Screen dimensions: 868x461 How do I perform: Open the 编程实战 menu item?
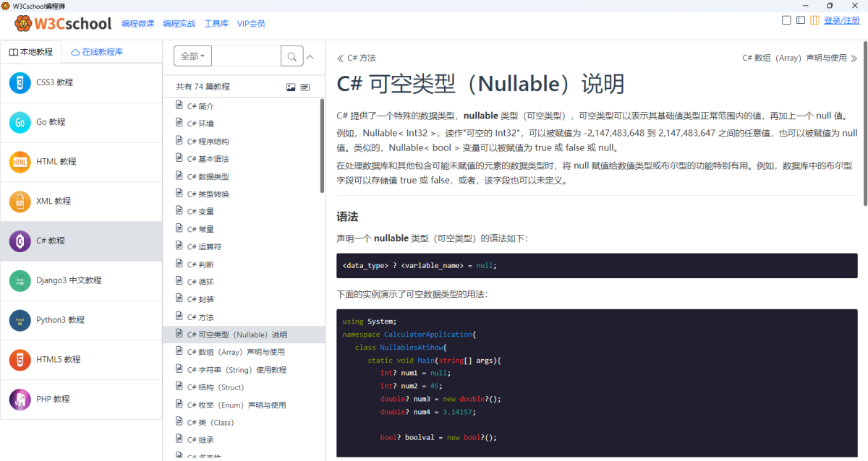[x=179, y=23]
